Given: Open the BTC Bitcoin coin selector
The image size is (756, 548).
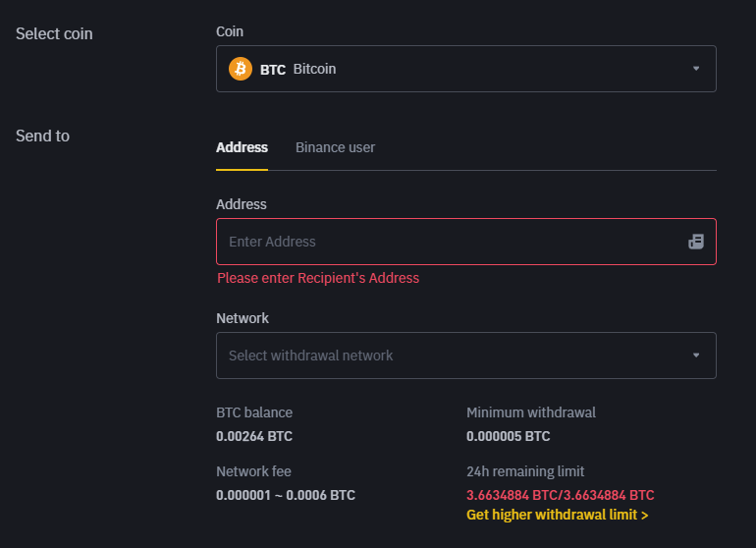Looking at the screenshot, I should point(465,69).
